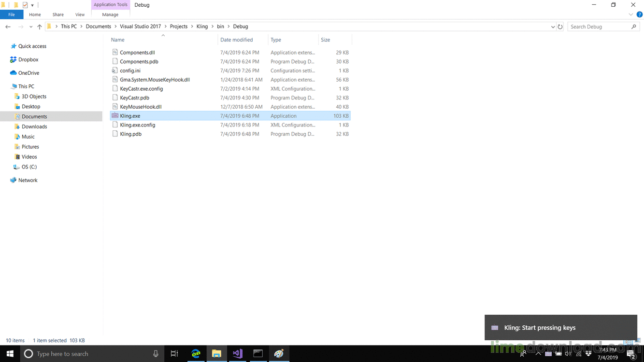This screenshot has height=362, width=644.
Task: Sort files by Date modified column
Action: [x=236, y=40]
